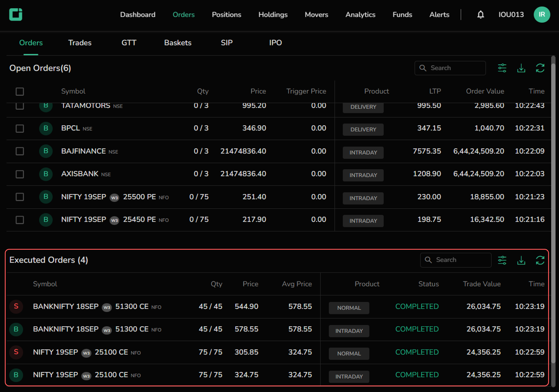This screenshot has width=559, height=392.
Task: Focus the Open Orders search field
Action: point(450,68)
